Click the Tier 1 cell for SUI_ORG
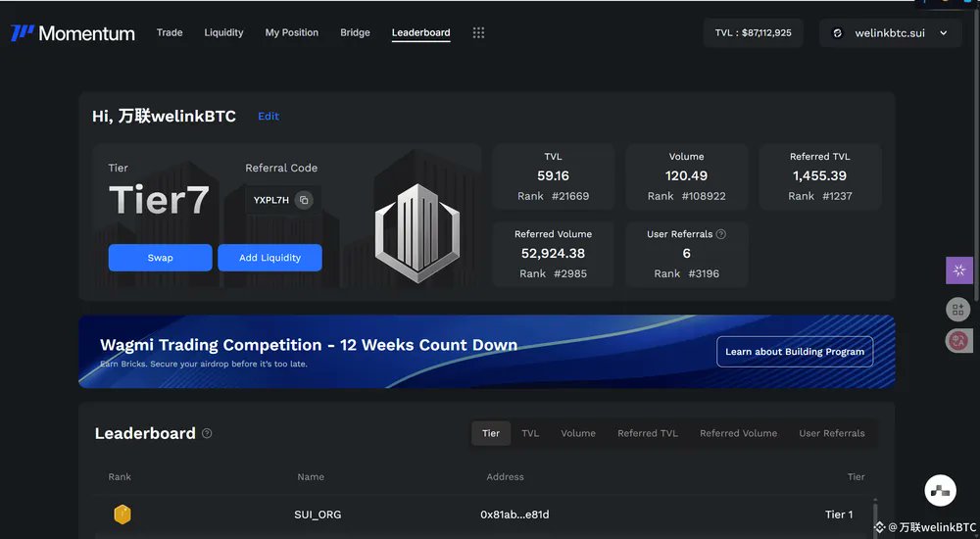Image resolution: width=980 pixels, height=539 pixels. pyautogui.click(x=839, y=514)
